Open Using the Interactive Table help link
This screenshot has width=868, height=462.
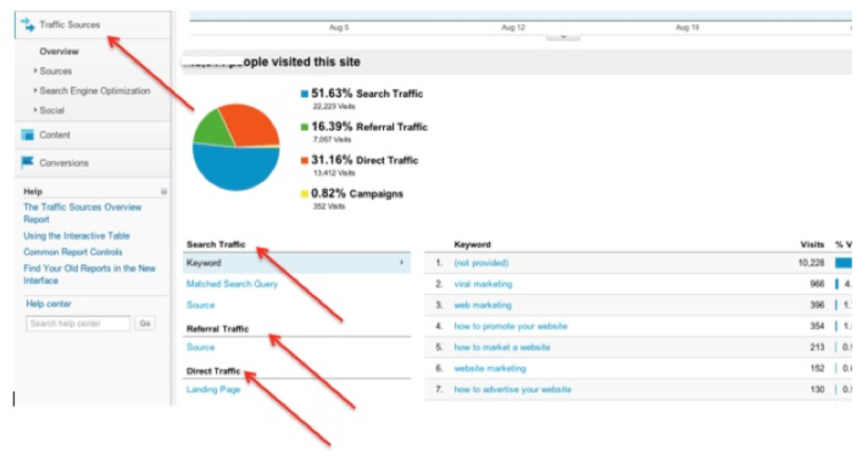pos(76,236)
